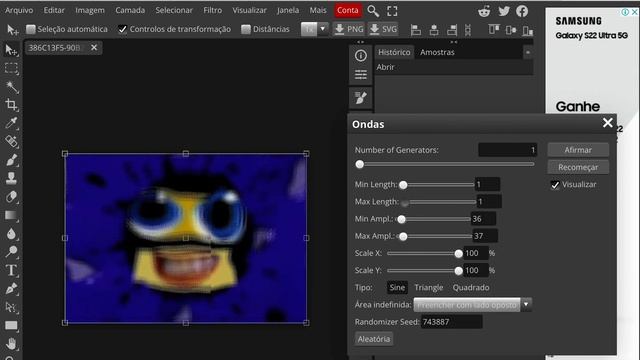
Task: Uncheck Controlos de transformação
Action: click(x=122, y=29)
